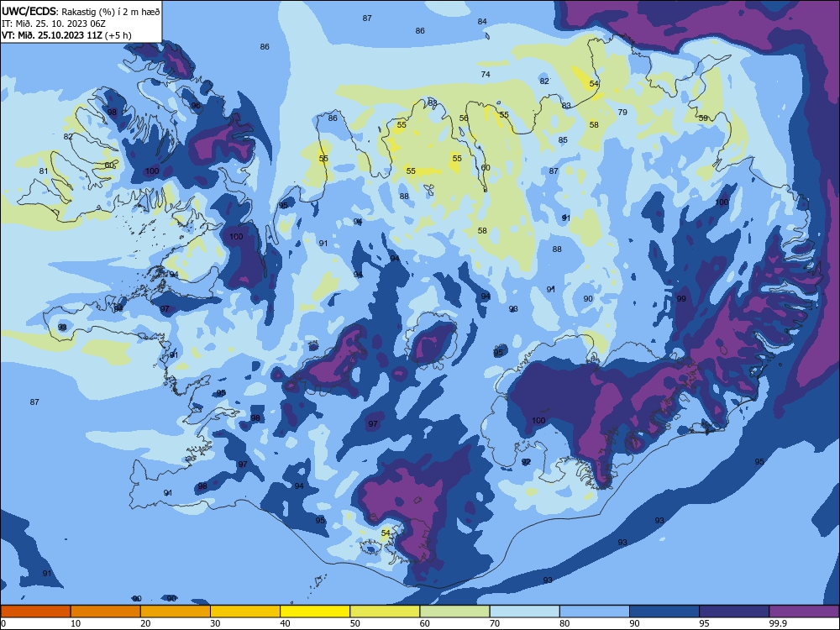Image resolution: width=840 pixels, height=630 pixels.
Task: Click the '56' humidity value on the map
Action: tap(464, 118)
